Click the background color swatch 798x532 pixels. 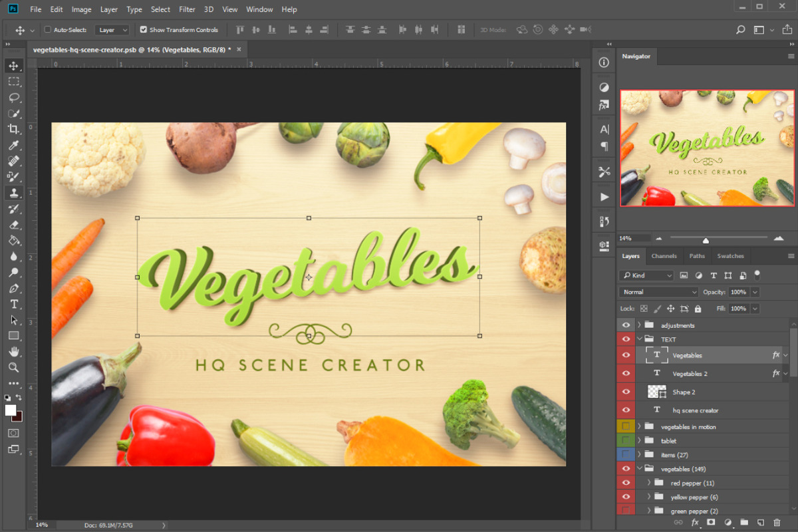19,417
